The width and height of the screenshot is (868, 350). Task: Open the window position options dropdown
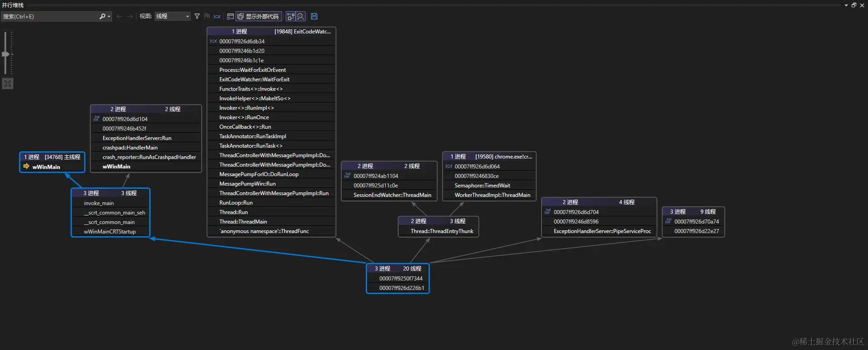pyautogui.click(x=846, y=5)
